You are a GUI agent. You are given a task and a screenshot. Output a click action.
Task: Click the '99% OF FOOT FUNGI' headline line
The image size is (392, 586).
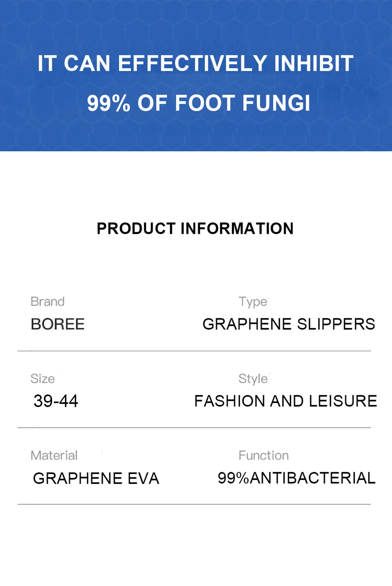pyautogui.click(x=198, y=103)
